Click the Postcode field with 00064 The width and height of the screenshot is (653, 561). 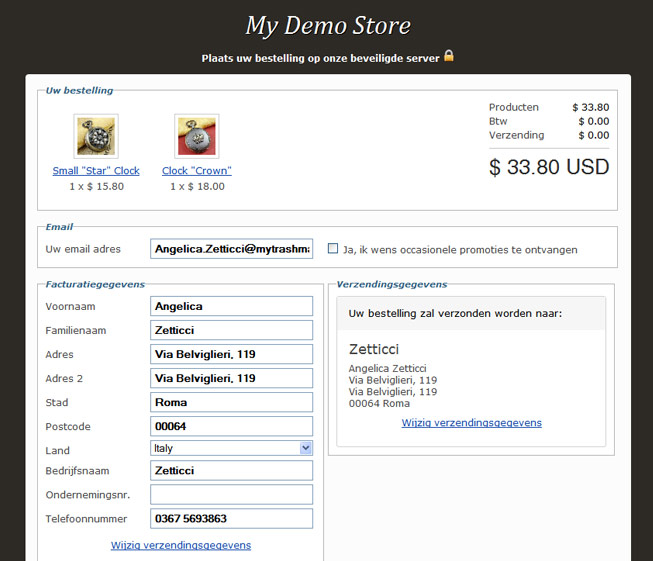(232, 426)
